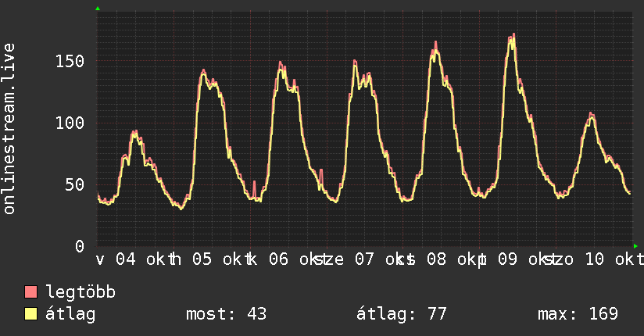Click the 50 y-axis label

click(x=75, y=185)
